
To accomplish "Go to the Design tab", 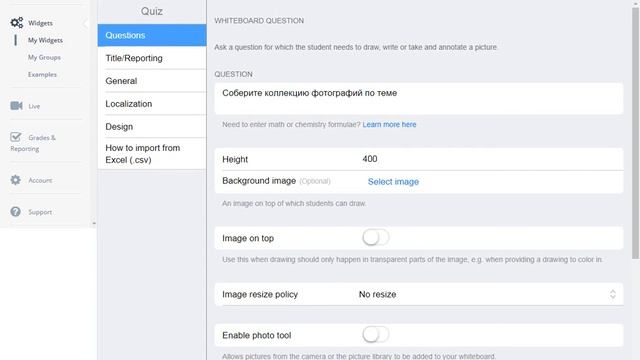I will click(x=152, y=127).
